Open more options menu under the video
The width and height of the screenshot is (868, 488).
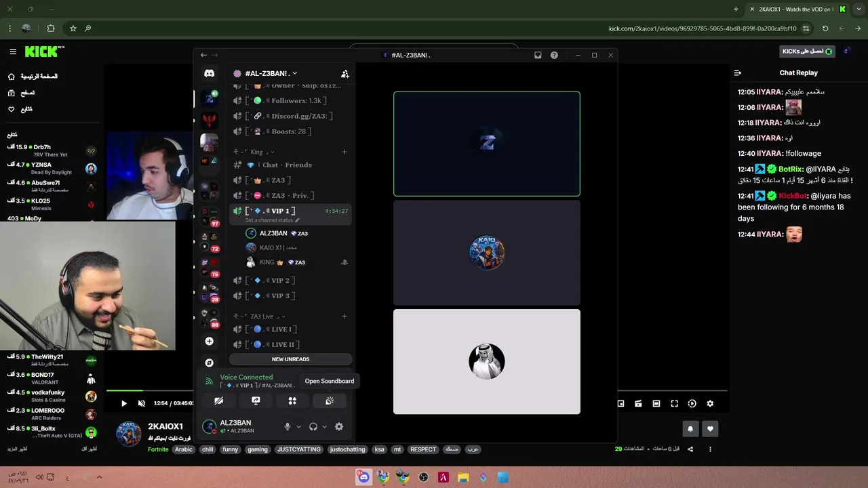710,449
